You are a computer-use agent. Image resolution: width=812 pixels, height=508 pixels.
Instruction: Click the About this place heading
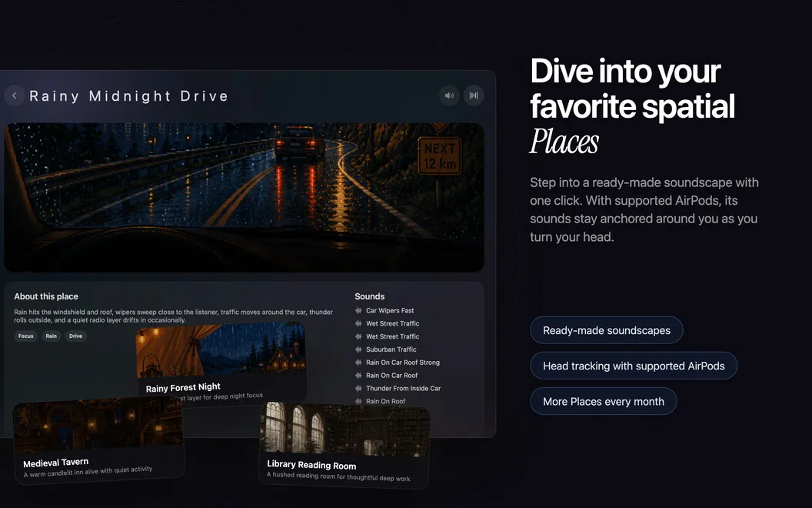click(46, 296)
